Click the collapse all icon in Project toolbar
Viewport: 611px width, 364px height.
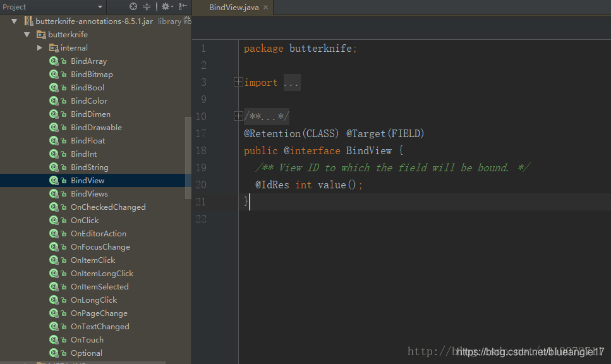[x=147, y=6]
